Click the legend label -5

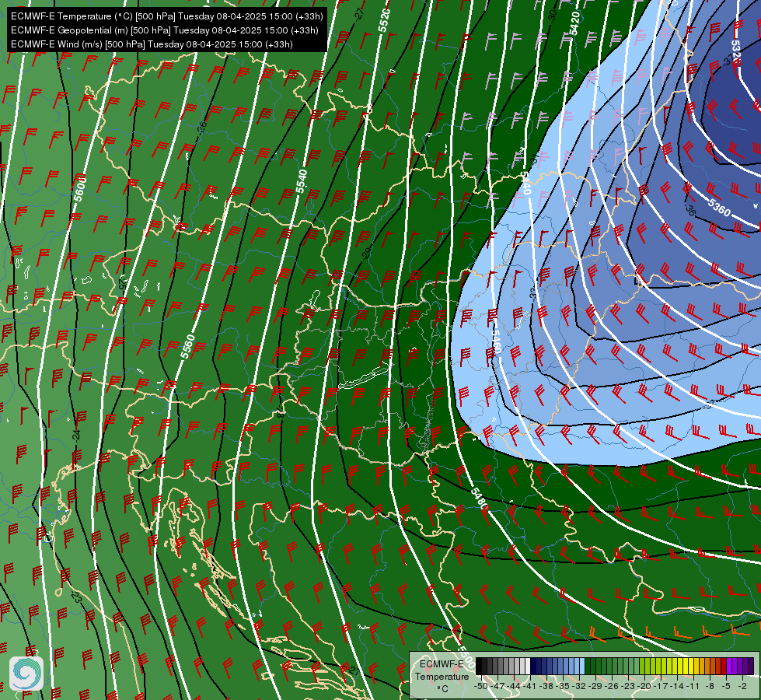point(726,687)
